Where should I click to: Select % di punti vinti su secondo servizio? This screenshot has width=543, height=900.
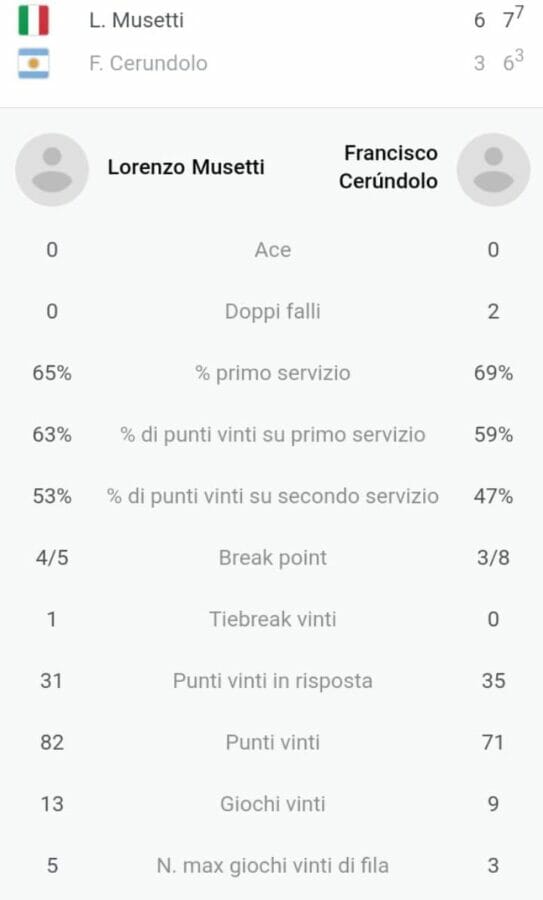(x=273, y=496)
